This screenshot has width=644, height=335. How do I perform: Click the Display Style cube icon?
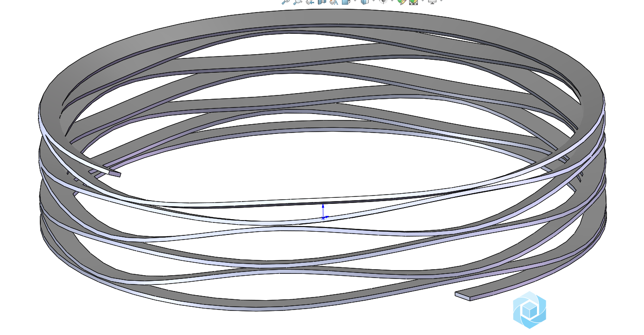(365, 1)
